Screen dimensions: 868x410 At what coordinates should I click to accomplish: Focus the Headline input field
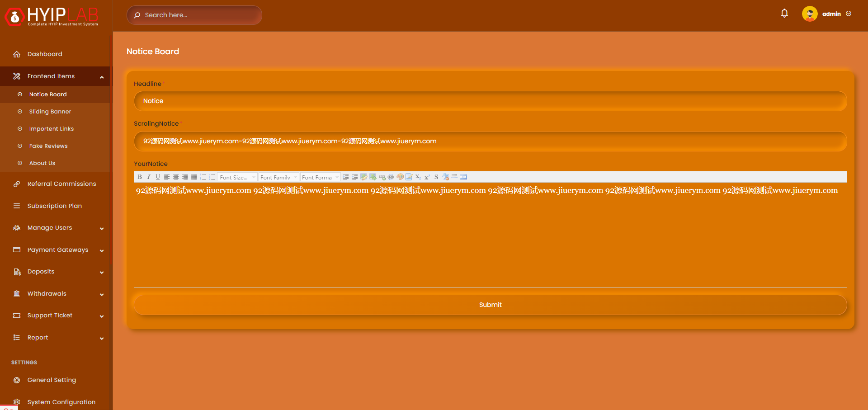pos(491,101)
